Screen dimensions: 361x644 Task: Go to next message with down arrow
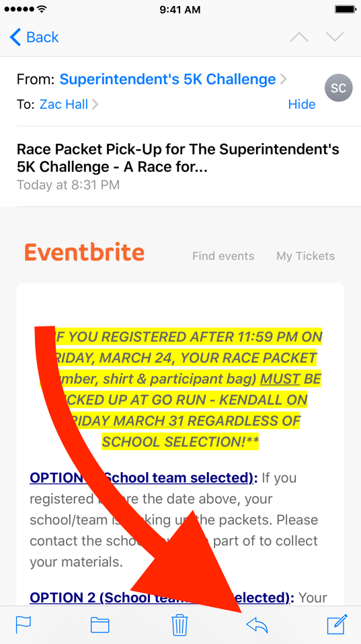pos(335,37)
